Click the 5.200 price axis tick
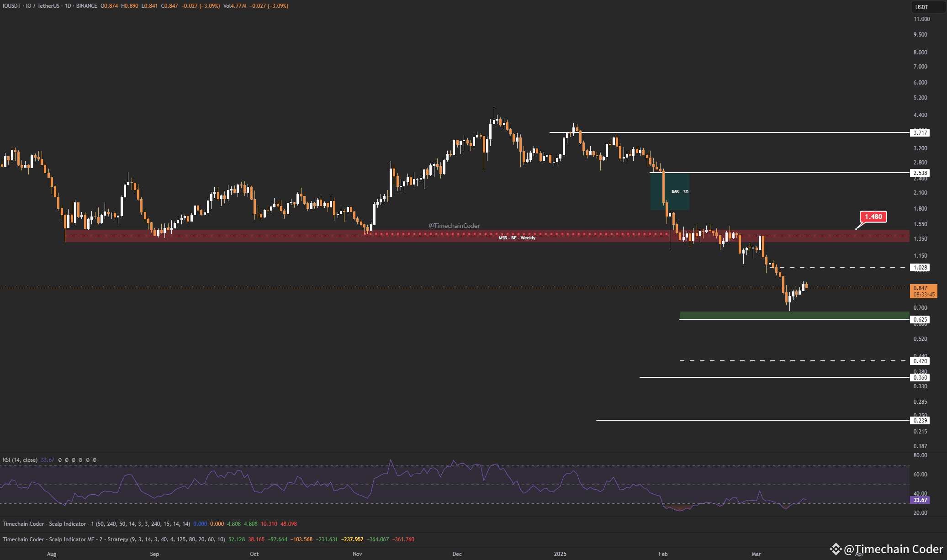The image size is (947, 560). tap(920, 98)
